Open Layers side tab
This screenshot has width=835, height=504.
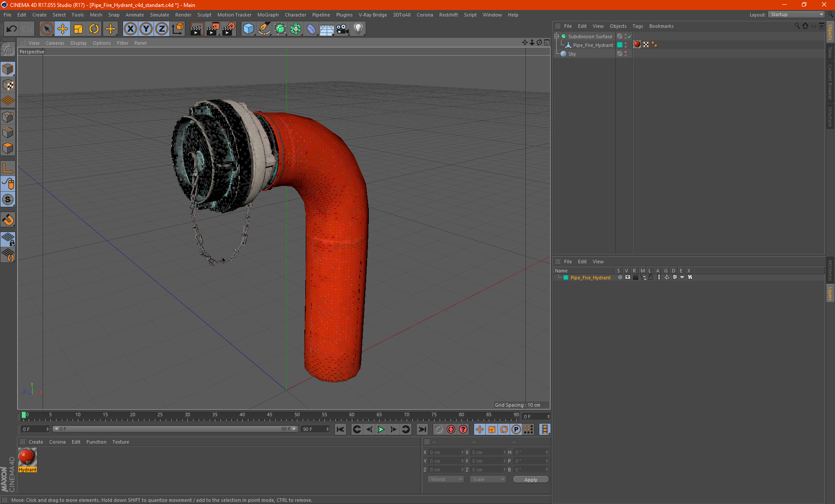(x=830, y=294)
